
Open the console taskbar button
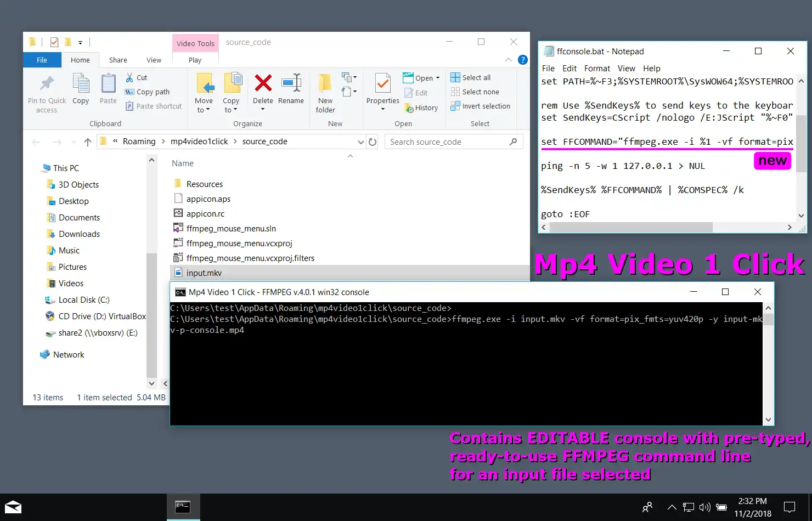pos(183,507)
